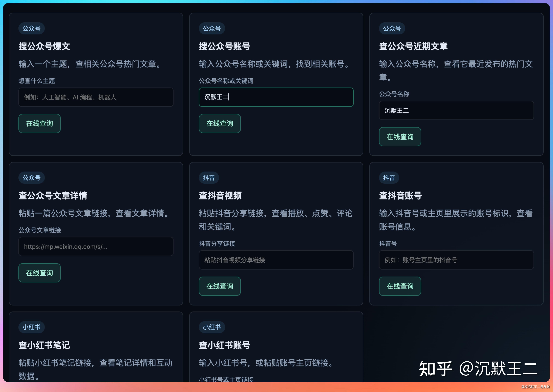553x392 pixels.
Task: Click the 抖音号 field label
Action: [x=388, y=244]
